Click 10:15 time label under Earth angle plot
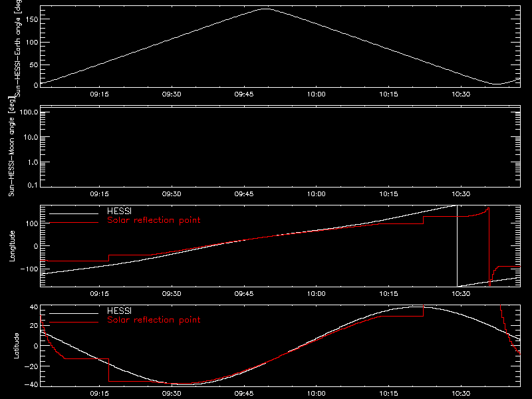Viewport: 532px width, 399px height. click(x=388, y=94)
